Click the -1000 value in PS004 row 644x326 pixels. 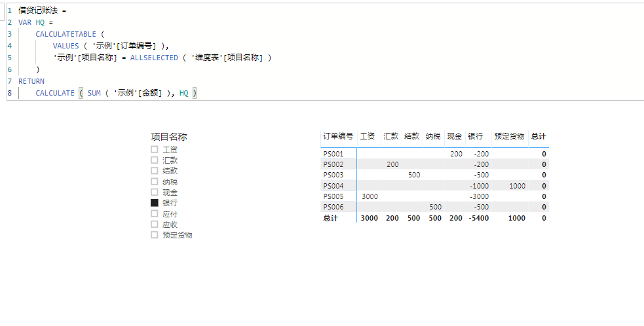[480, 186]
